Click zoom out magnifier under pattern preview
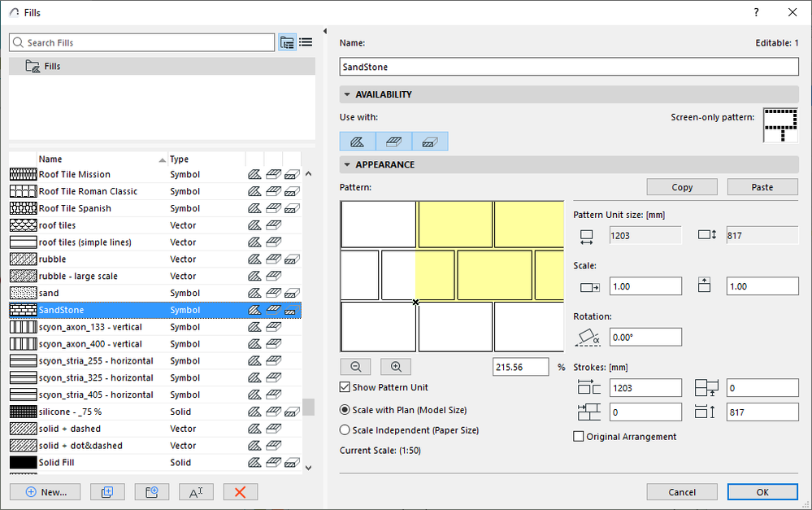Image resolution: width=812 pixels, height=510 pixels. click(356, 367)
